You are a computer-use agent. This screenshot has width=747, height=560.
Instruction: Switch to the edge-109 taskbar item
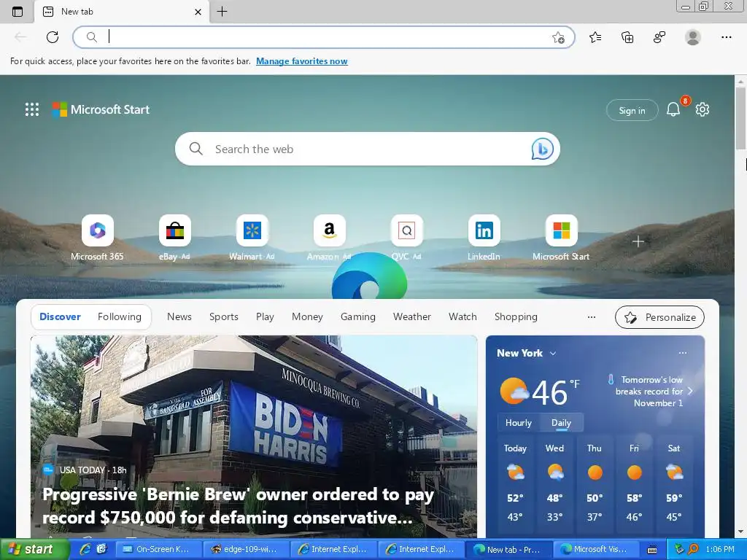245,550
